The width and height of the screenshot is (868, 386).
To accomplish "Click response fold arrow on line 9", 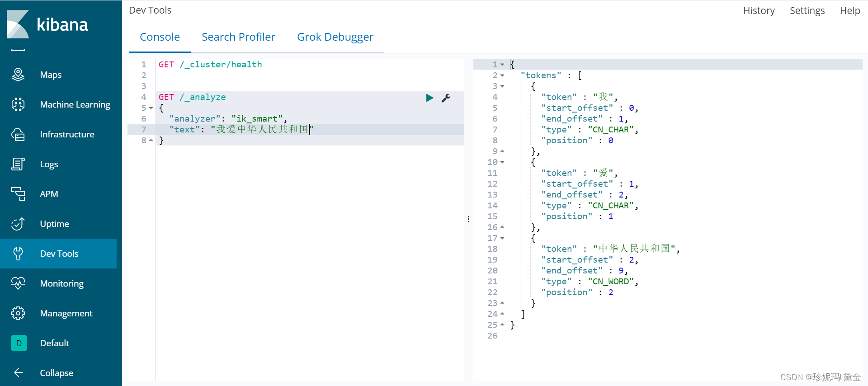I will coord(502,151).
